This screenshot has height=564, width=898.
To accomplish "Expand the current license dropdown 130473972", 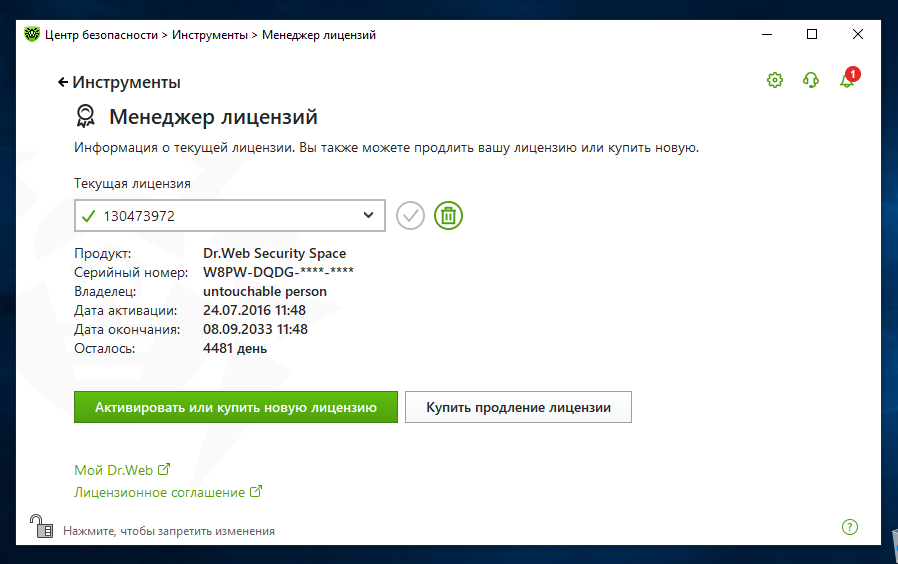I will (x=230, y=215).
